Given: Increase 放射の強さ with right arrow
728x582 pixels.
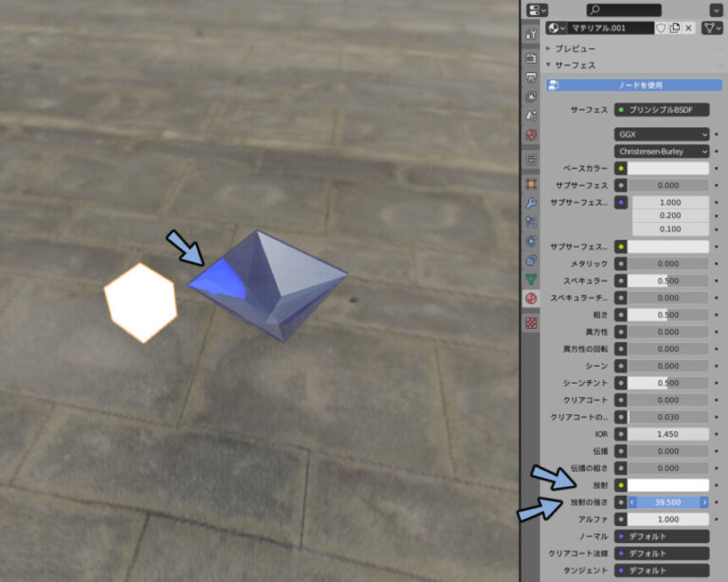Looking at the screenshot, I should point(704,502).
